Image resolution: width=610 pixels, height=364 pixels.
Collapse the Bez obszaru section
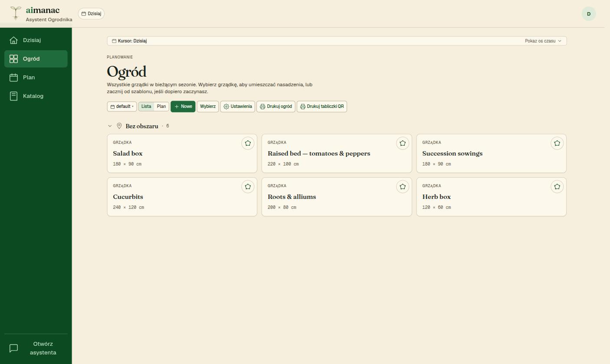coord(110,126)
